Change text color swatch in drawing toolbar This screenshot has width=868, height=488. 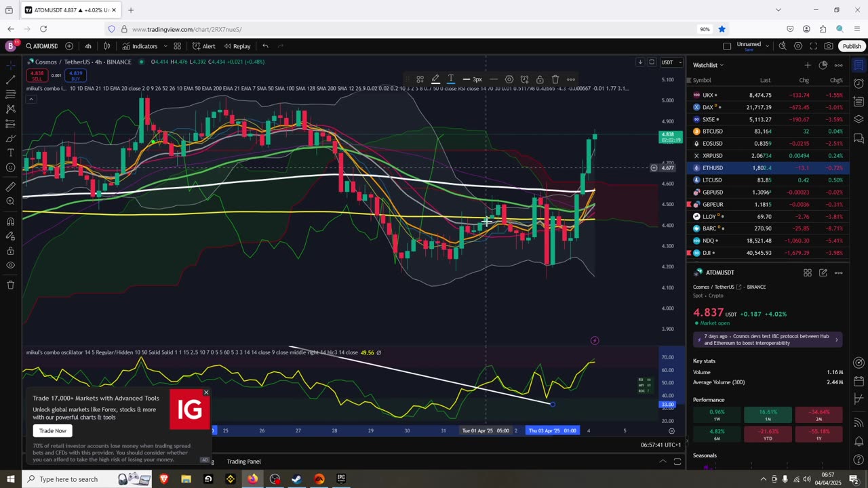coord(451,79)
